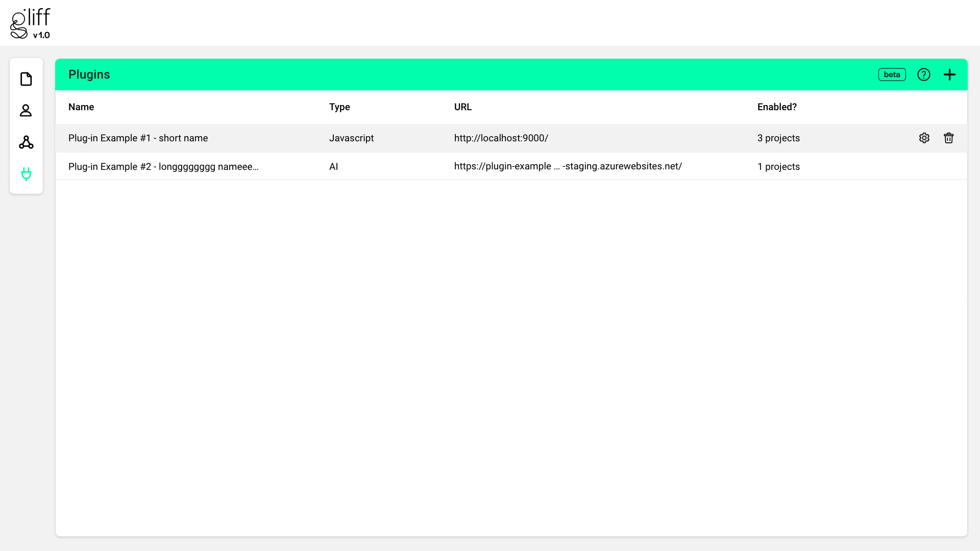Select the Plugins plug icon in sidebar
980x551 pixels.
26,174
